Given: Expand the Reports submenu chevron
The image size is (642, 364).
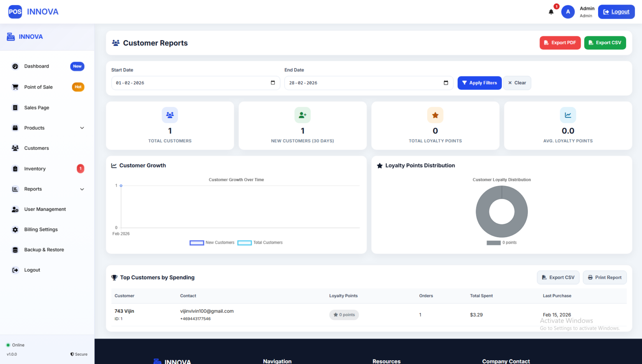Looking at the screenshot, I should click(82, 189).
